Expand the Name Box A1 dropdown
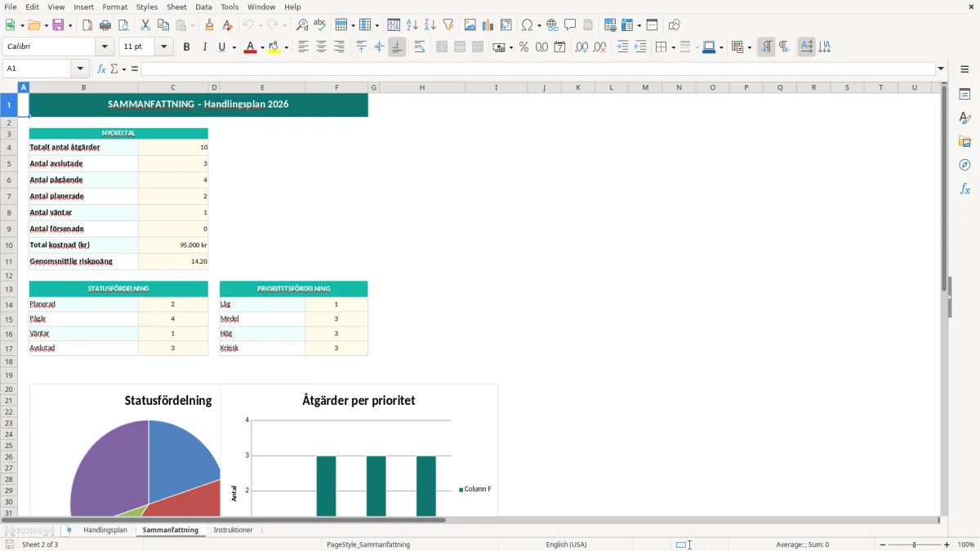This screenshot has width=980, height=551. click(80, 69)
